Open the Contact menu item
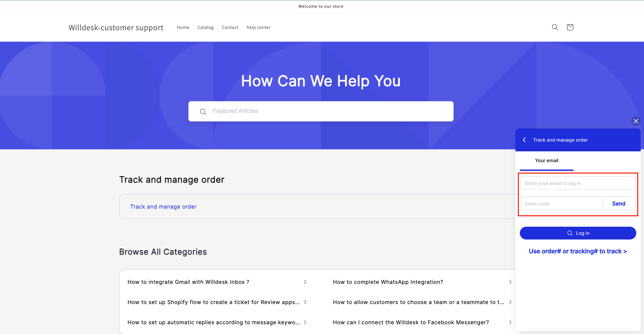 click(230, 28)
